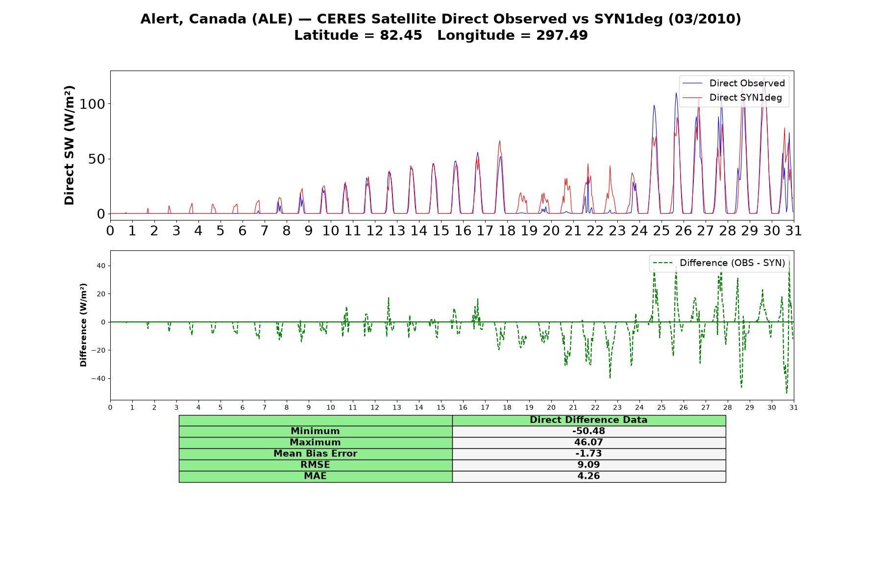Click day 20 tick on difference chart
This screenshot has height=588, width=882.
[551, 407]
